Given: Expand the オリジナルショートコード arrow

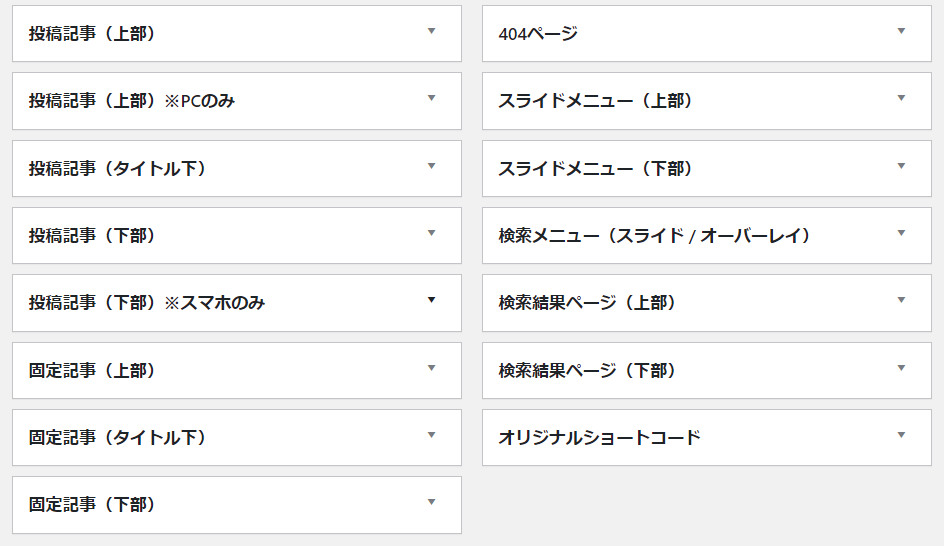Looking at the screenshot, I should pos(901,434).
